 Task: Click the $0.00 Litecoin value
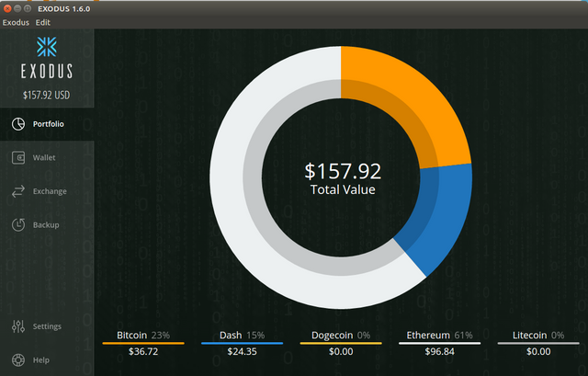tap(538, 351)
